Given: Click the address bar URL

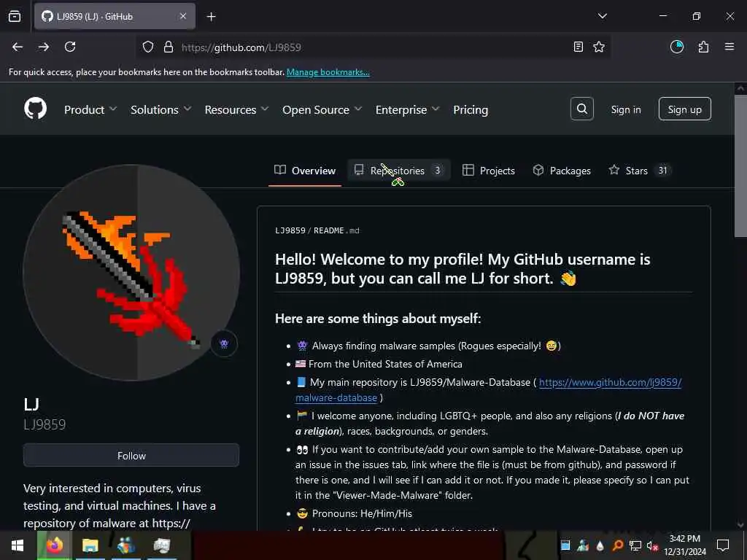Looking at the screenshot, I should (241, 47).
